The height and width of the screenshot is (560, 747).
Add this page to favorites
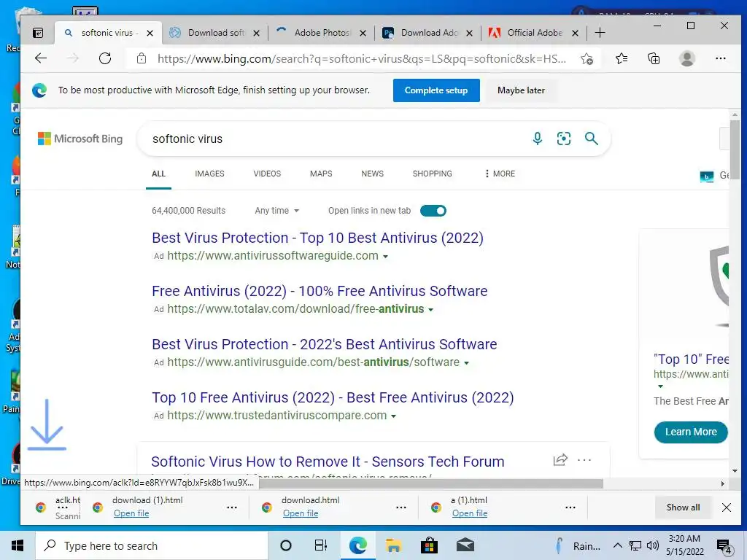pyautogui.click(x=587, y=59)
